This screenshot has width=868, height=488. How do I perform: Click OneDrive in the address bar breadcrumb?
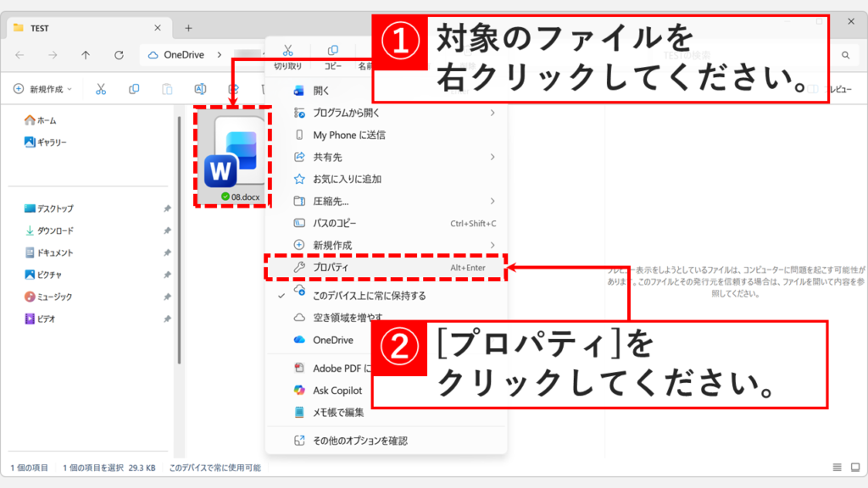point(184,55)
